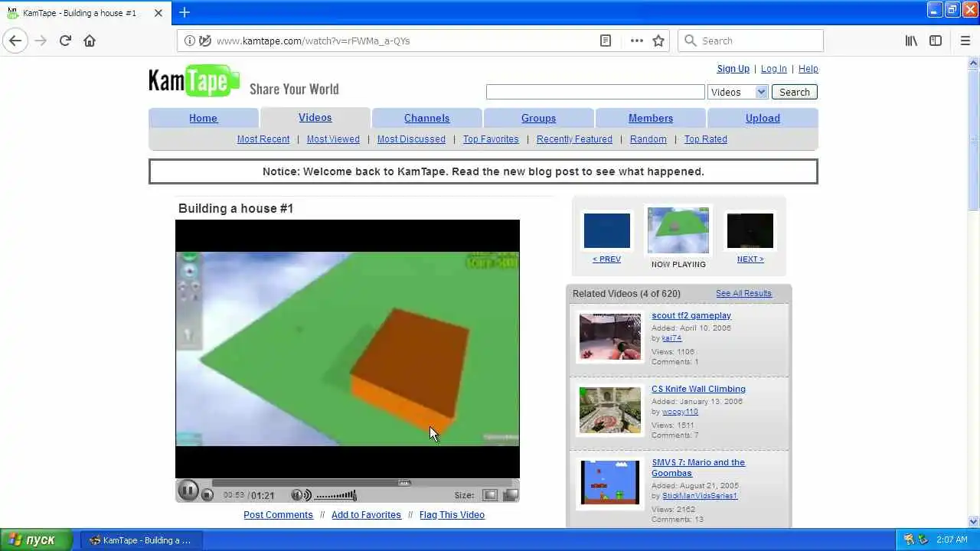The height and width of the screenshot is (551, 980).
Task: Open the Upload tab
Action: click(763, 118)
